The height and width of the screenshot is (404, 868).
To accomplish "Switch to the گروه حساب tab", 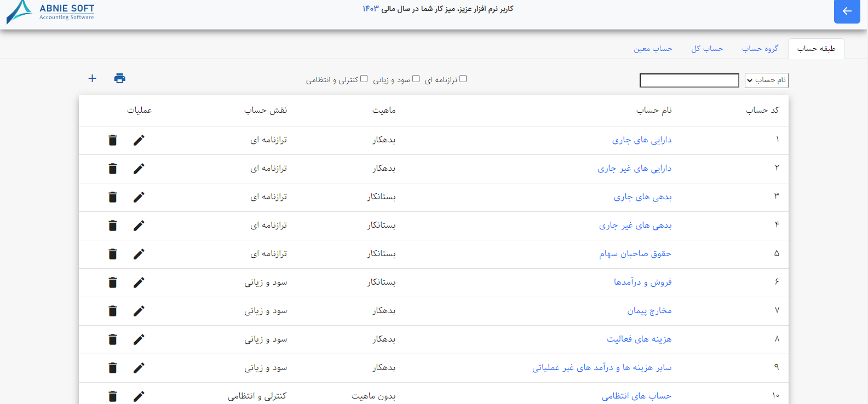I will (760, 49).
